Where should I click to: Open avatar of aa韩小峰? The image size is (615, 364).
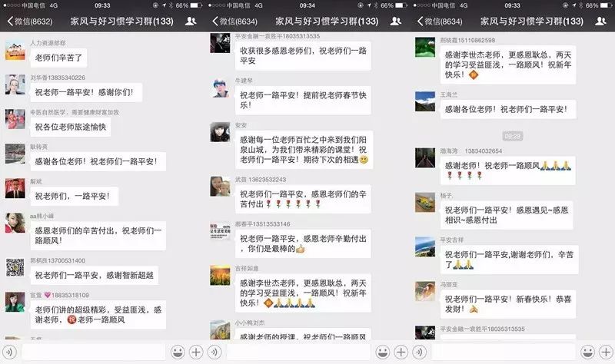coord(15,223)
